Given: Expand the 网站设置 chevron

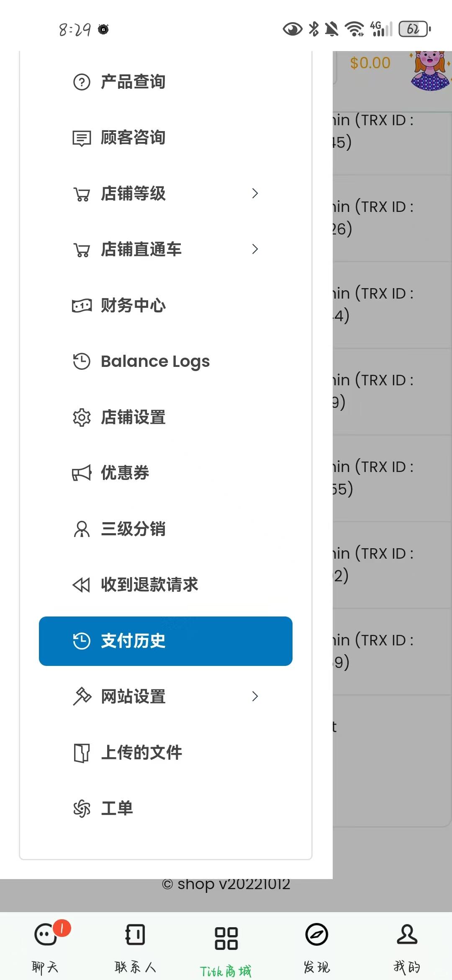Looking at the screenshot, I should 255,696.
